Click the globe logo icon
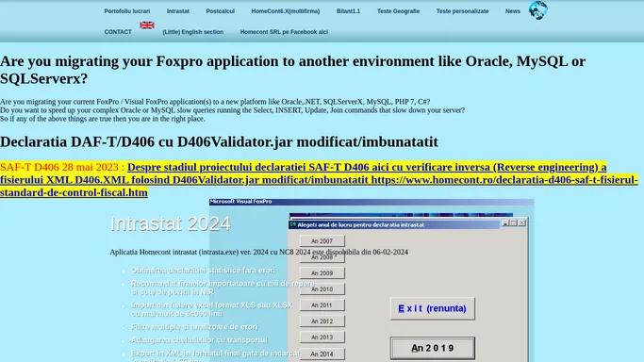 point(538,9)
